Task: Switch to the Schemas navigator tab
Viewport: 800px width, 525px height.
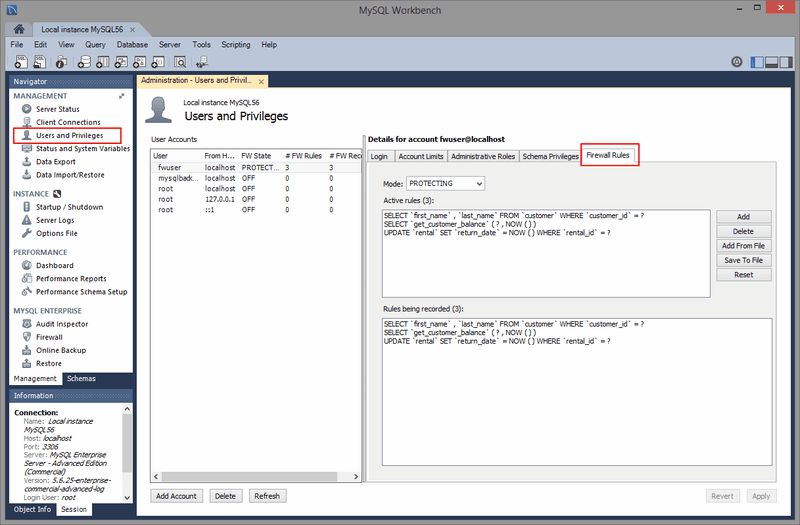Action: [82, 379]
